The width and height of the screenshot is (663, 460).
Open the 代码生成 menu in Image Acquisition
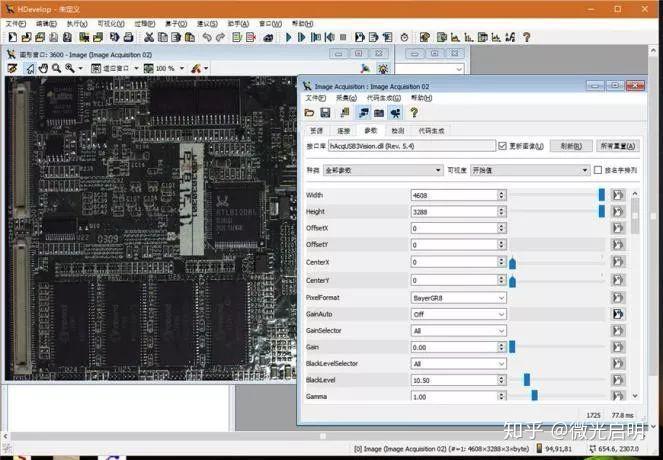tap(380, 98)
